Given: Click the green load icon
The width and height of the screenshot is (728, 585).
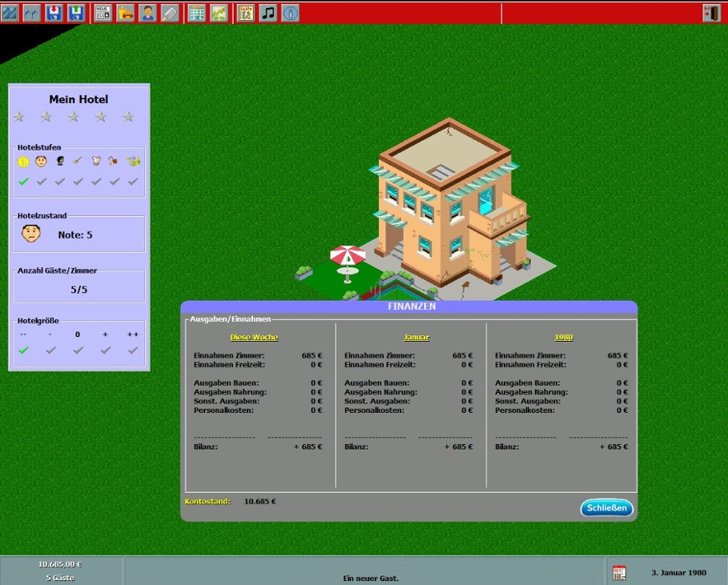Looking at the screenshot, I should pyautogui.click(x=76, y=11).
